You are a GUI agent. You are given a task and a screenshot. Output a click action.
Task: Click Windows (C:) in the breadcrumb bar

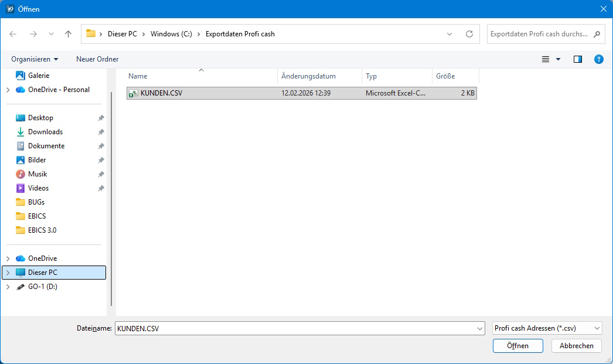(171, 34)
